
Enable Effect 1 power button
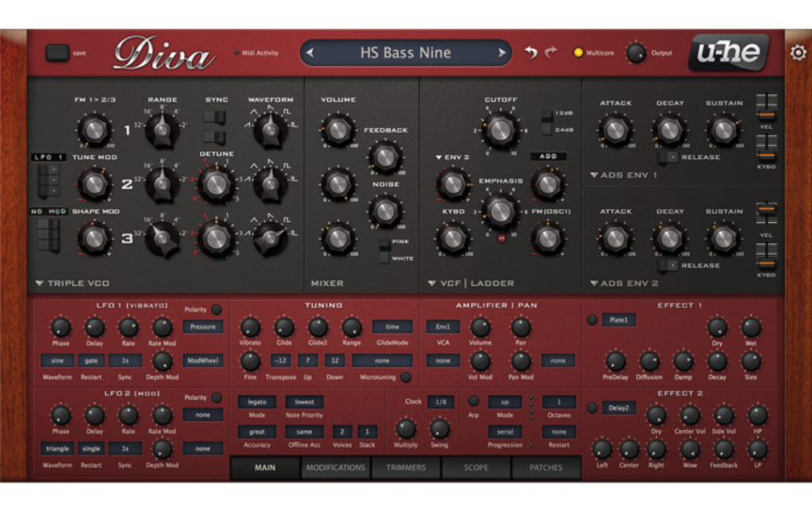pos(592,320)
